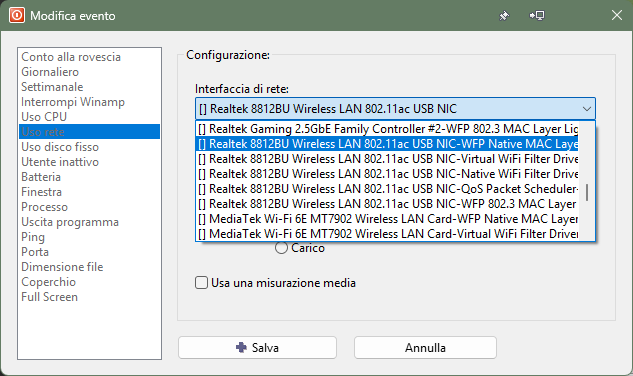Image resolution: width=633 pixels, height=376 pixels.
Task: Collapse the Interfaccia di rete dropdown arrow
Action: [587, 109]
